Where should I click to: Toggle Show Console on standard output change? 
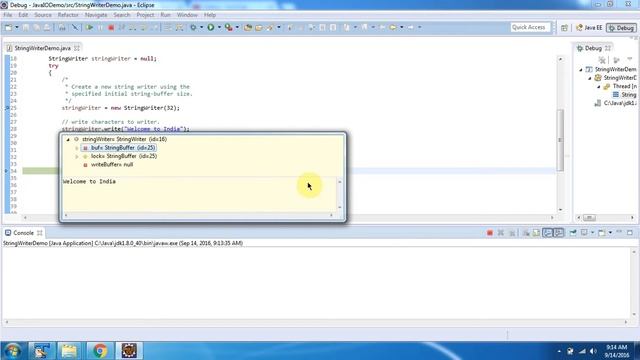point(547,233)
